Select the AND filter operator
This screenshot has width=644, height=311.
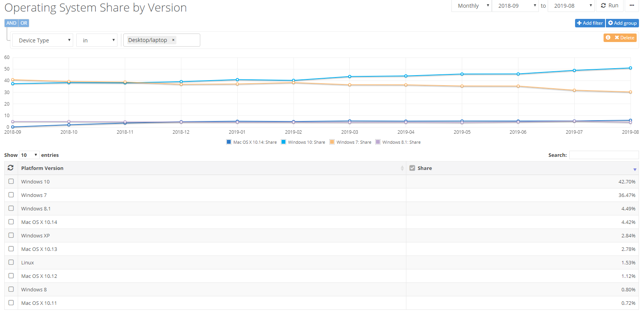11,23
